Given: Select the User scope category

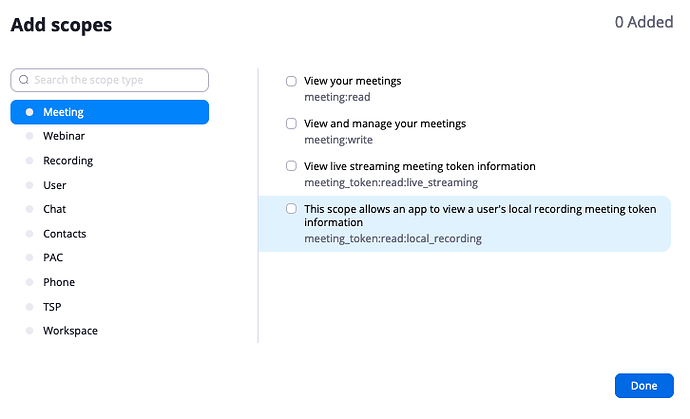Looking at the screenshot, I should pos(55,185).
